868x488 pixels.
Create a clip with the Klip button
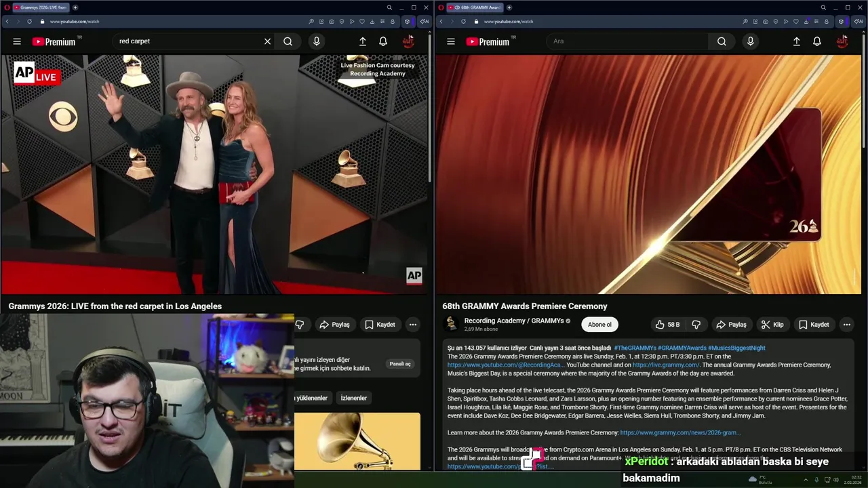click(x=772, y=325)
